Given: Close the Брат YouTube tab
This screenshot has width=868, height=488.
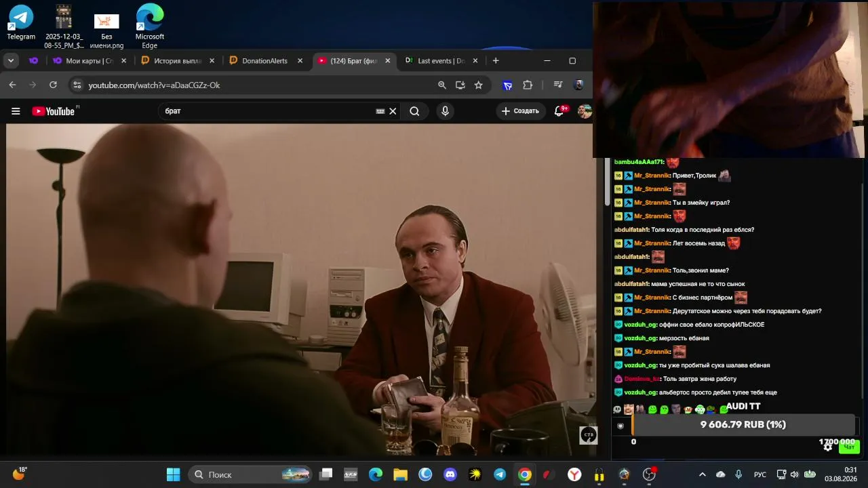Looking at the screenshot, I should click(x=388, y=61).
